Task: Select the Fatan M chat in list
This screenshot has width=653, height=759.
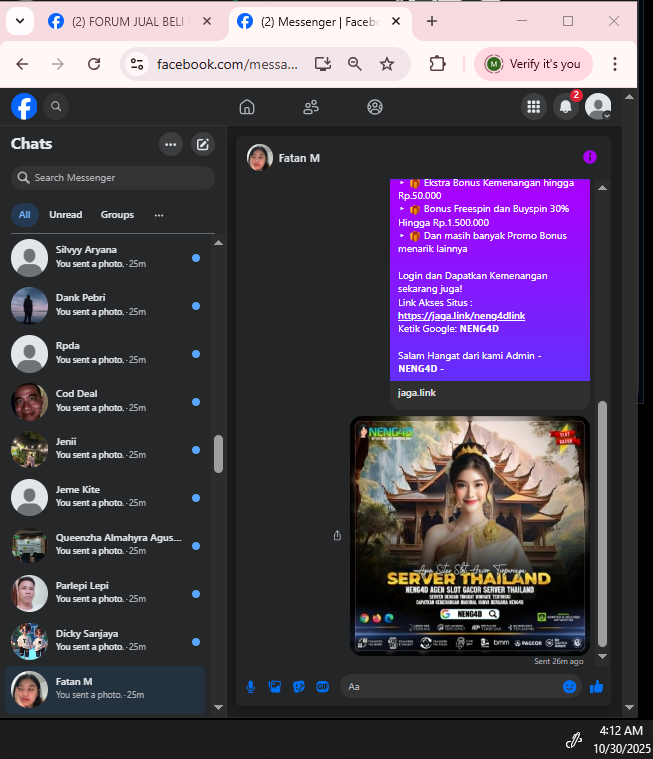Action: pos(106,689)
